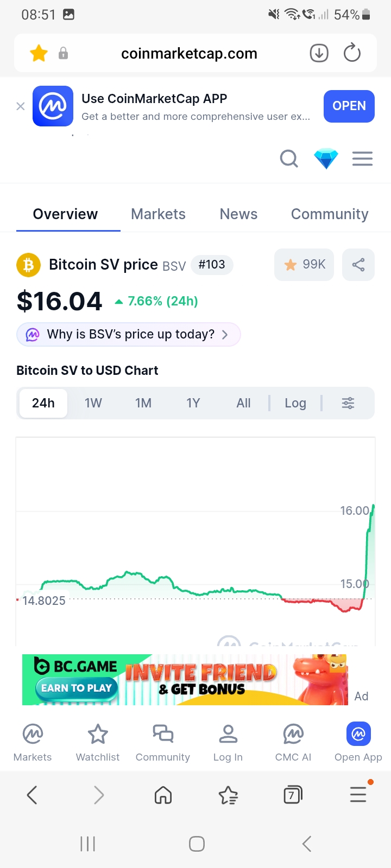The height and width of the screenshot is (868, 391).
Task: Reload the page with refresh icon
Action: [352, 53]
